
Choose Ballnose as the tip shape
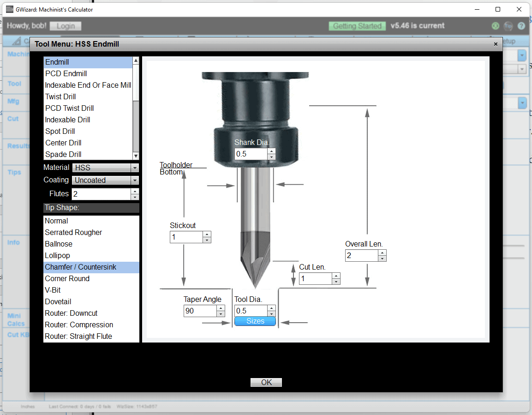tap(59, 244)
